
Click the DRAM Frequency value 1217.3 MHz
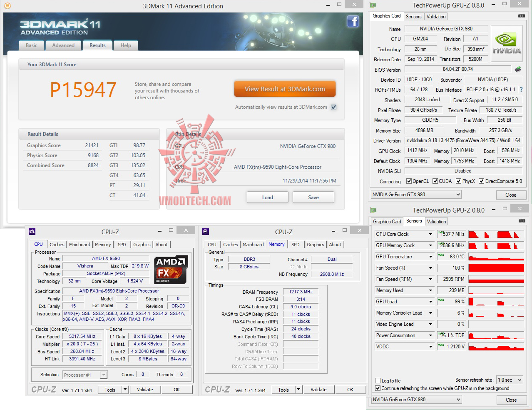click(301, 292)
